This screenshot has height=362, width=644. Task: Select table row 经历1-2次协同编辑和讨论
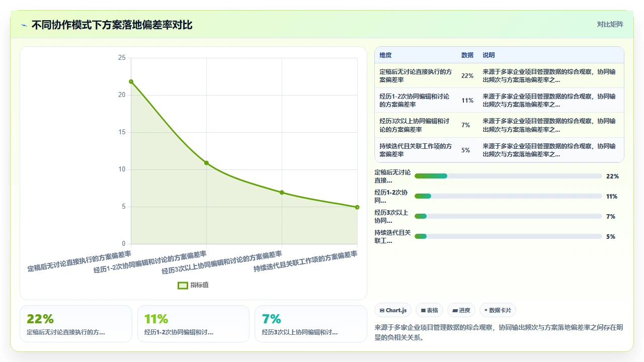(499, 101)
